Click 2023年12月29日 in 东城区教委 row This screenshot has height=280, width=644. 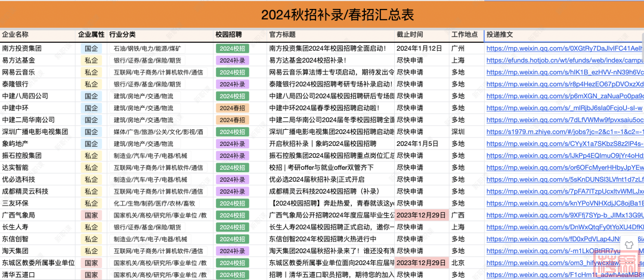422,263
